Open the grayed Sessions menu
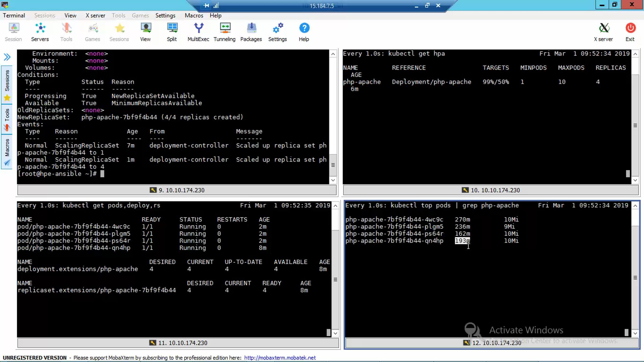This screenshot has width=644, height=362. click(x=45, y=16)
